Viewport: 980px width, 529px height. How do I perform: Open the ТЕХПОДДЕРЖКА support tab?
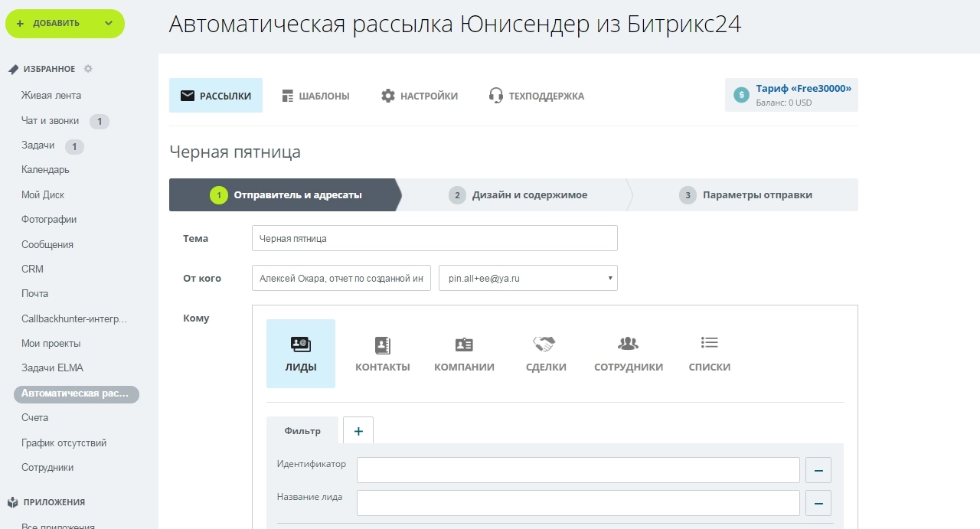536,96
